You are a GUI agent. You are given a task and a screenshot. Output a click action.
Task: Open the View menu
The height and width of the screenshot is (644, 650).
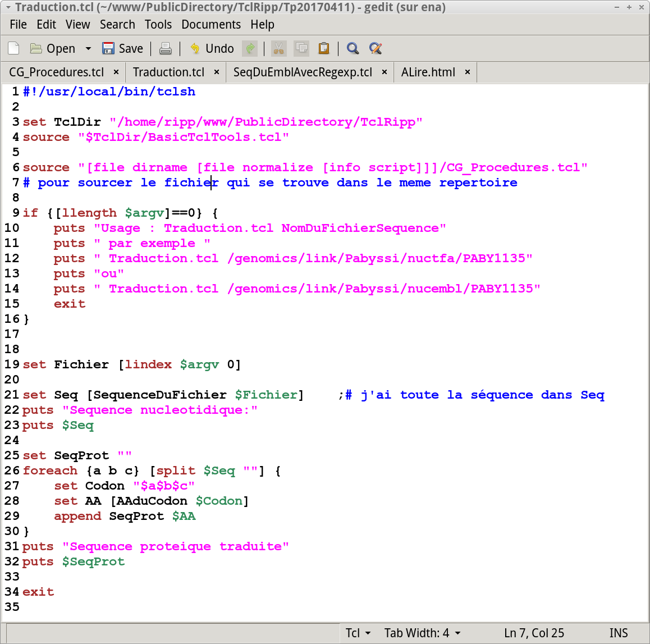point(77,25)
